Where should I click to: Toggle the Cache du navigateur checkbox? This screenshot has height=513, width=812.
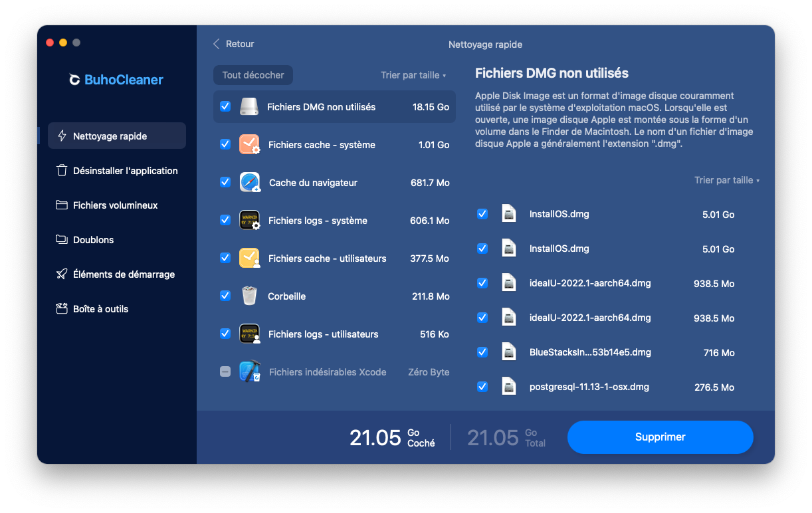tap(225, 181)
